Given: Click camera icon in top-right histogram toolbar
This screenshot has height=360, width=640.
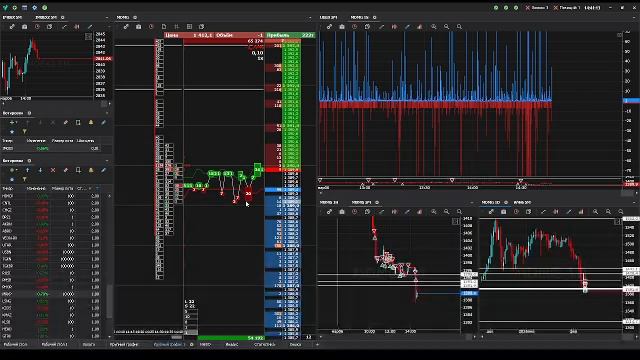Looking at the screenshot, I should [x=342, y=27].
